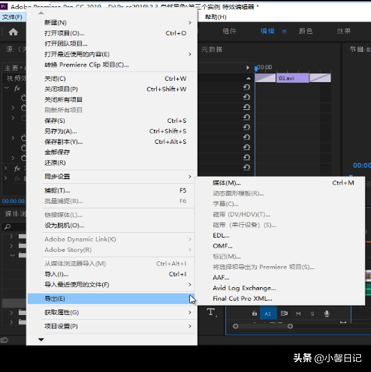Switch to 组件 workspace tab
Image resolution: width=371 pixels, height=372 pixels.
pos(229,31)
